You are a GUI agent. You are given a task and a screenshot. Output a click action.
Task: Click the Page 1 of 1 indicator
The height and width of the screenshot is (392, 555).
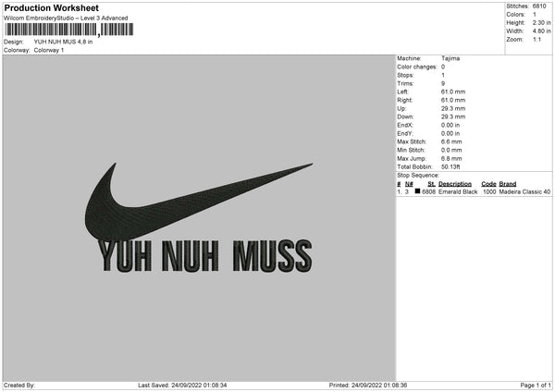pyautogui.click(x=536, y=385)
